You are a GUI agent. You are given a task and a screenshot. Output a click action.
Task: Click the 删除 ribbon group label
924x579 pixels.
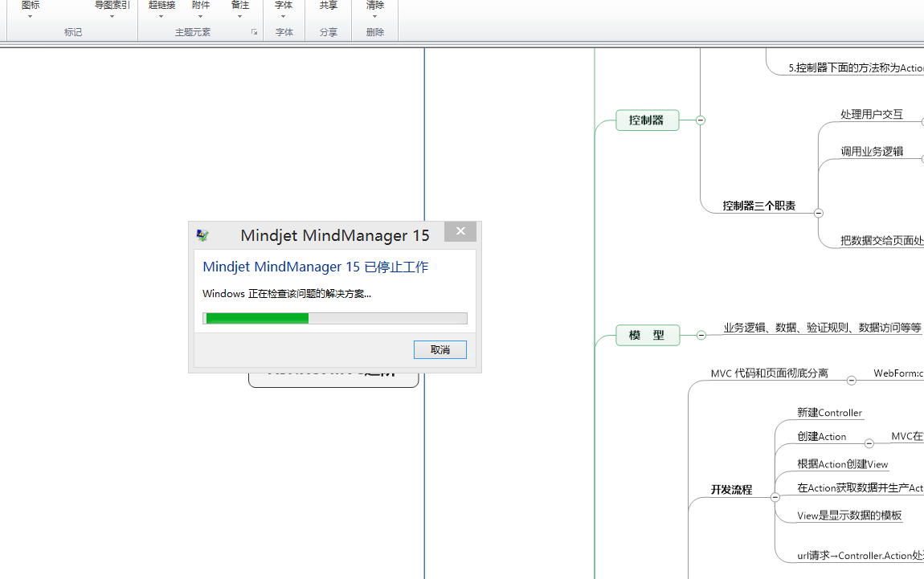click(374, 32)
